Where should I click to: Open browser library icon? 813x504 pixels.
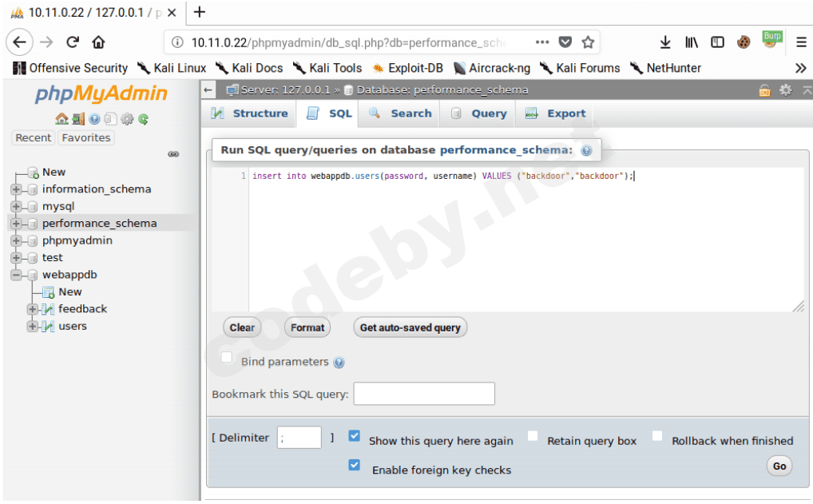(x=692, y=42)
